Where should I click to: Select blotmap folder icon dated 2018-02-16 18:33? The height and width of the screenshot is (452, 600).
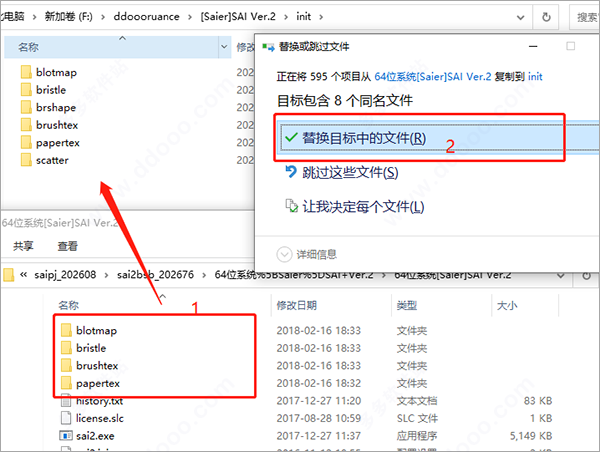click(x=66, y=330)
